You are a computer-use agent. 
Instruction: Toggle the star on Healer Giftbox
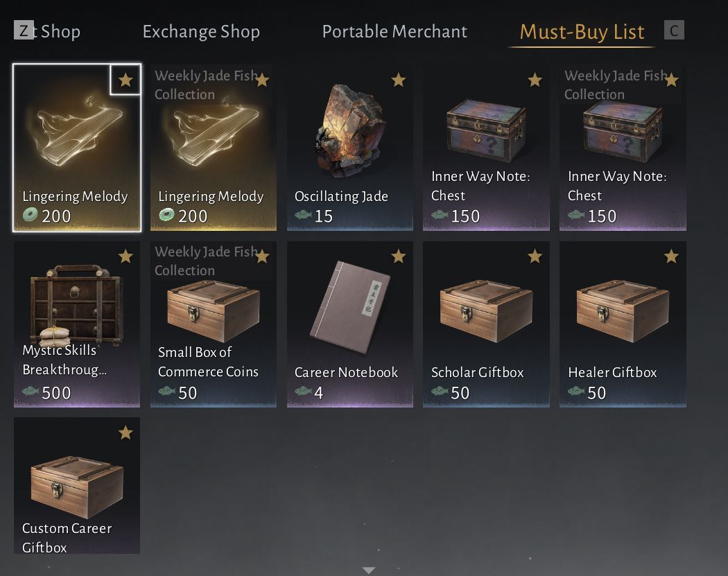671,256
